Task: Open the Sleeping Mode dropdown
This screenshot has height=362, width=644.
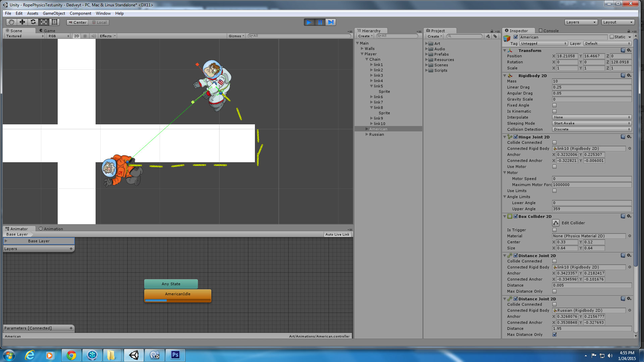Action: coord(592,123)
